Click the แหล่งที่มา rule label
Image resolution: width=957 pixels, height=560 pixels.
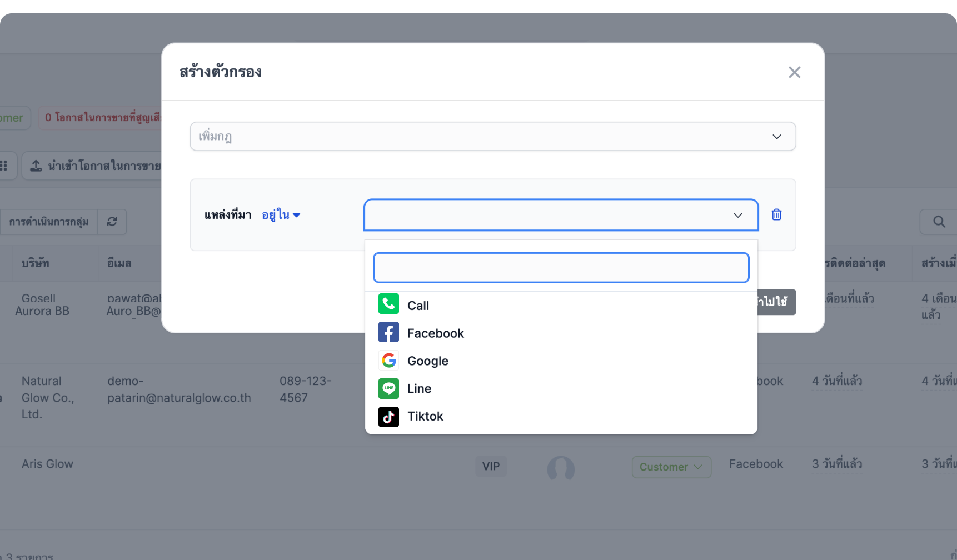pos(228,215)
